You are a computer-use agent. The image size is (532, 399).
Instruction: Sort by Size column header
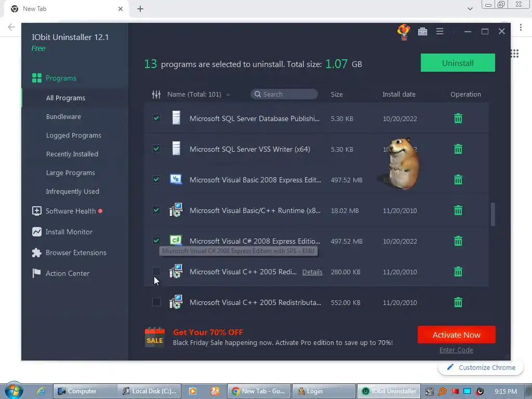[x=337, y=95]
